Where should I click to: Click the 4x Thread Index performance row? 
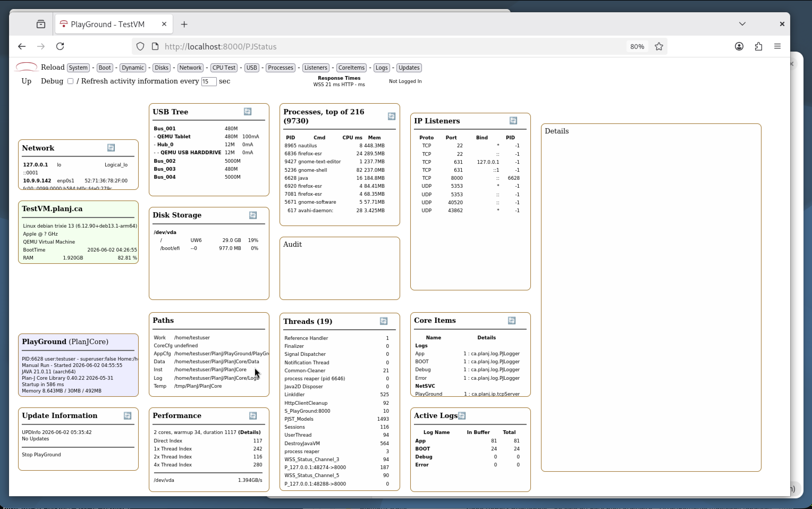coord(208,465)
